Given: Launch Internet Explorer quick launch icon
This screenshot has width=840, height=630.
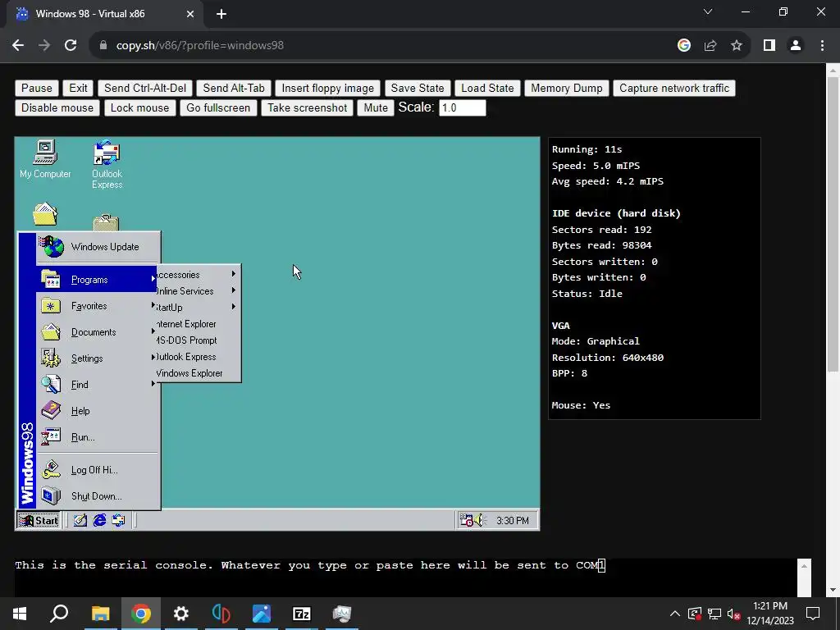Looking at the screenshot, I should point(99,520).
